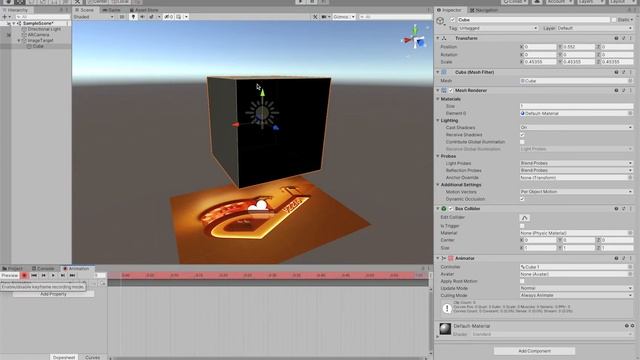Toggle scene effects icon
The height and width of the screenshot is (360, 640).
[151, 17]
